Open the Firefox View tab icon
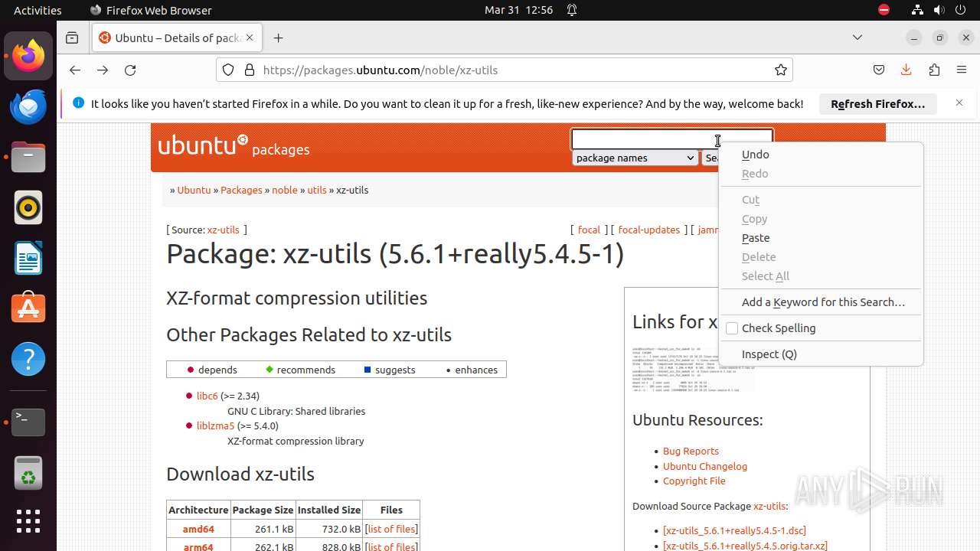The width and height of the screenshot is (980, 551). pyautogui.click(x=72, y=37)
